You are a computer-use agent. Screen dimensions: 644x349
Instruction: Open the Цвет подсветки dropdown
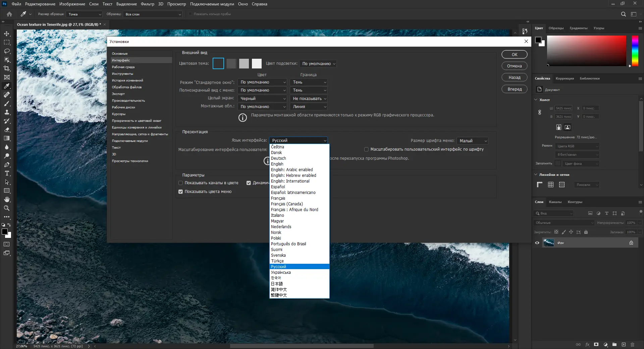318,64
